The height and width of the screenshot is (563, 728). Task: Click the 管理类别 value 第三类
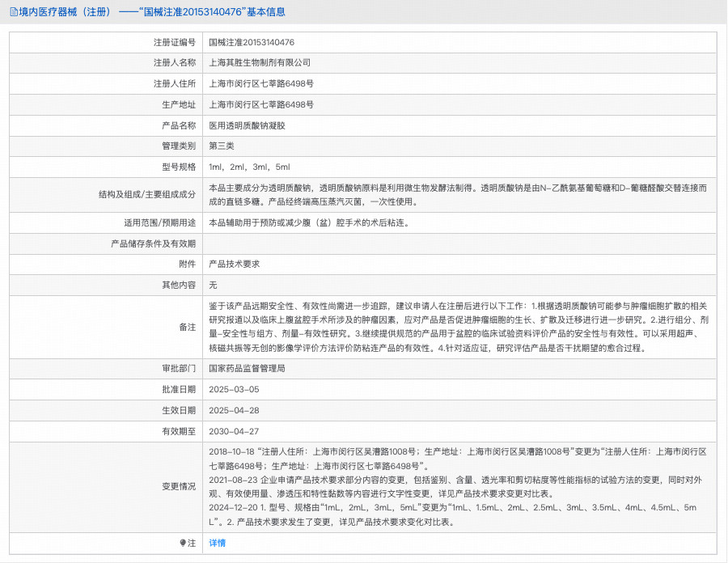click(222, 146)
